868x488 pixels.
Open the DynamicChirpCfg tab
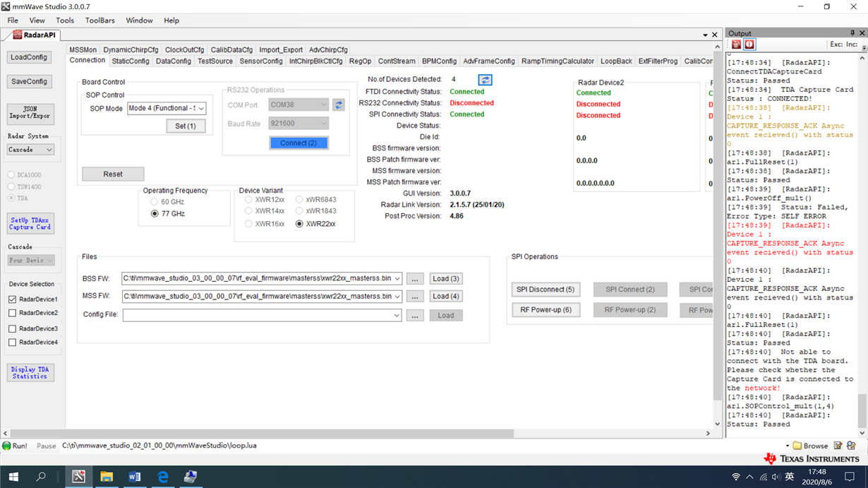[x=131, y=50]
